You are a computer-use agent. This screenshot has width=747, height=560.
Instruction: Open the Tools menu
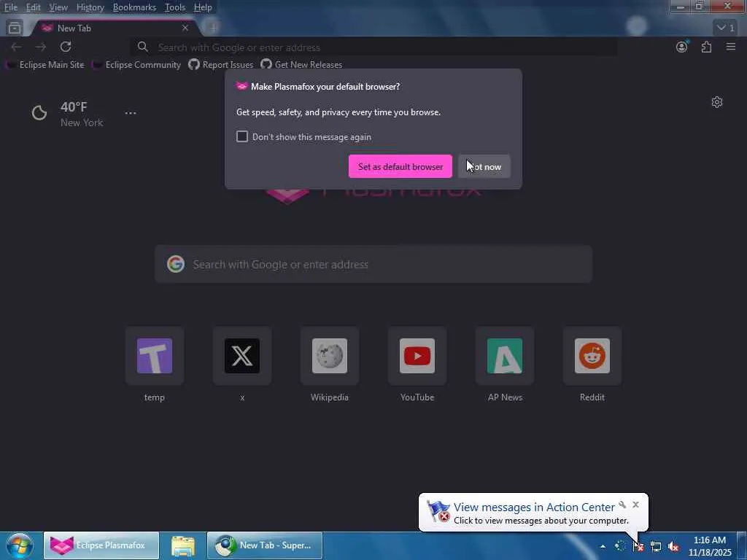tap(175, 7)
